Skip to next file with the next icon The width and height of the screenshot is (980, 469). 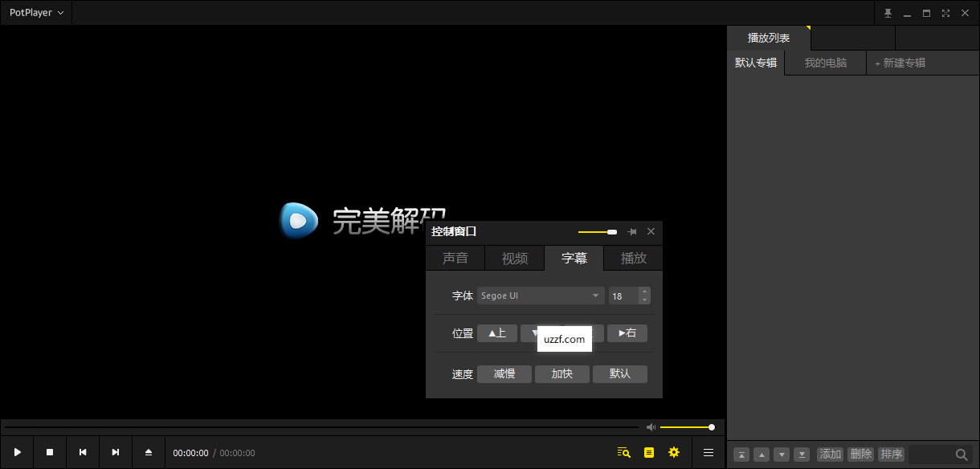tap(115, 452)
